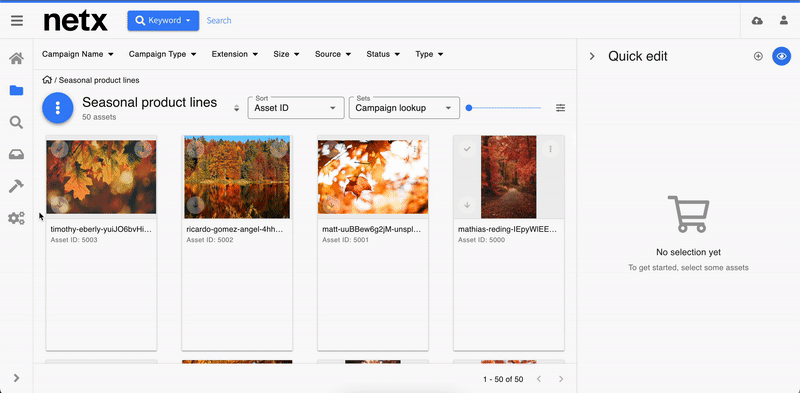
Task: Expand the Campaign Name filter
Action: click(x=78, y=54)
